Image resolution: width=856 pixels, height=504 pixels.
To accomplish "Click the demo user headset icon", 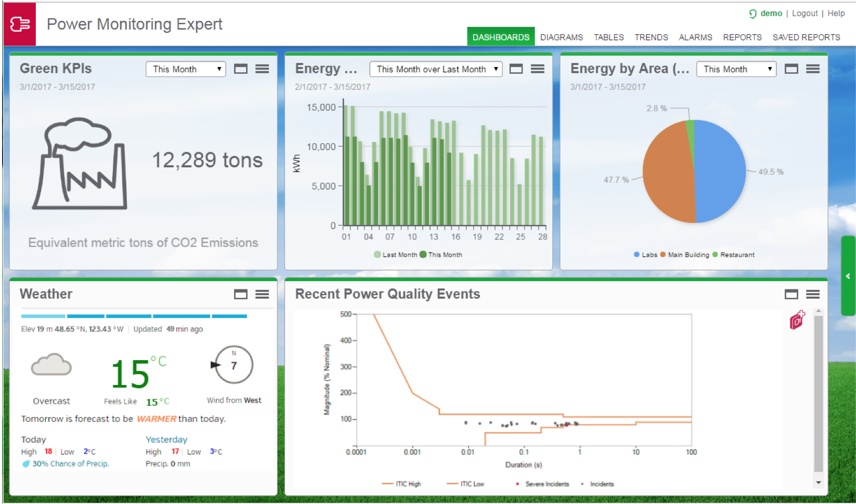I will pos(753,14).
